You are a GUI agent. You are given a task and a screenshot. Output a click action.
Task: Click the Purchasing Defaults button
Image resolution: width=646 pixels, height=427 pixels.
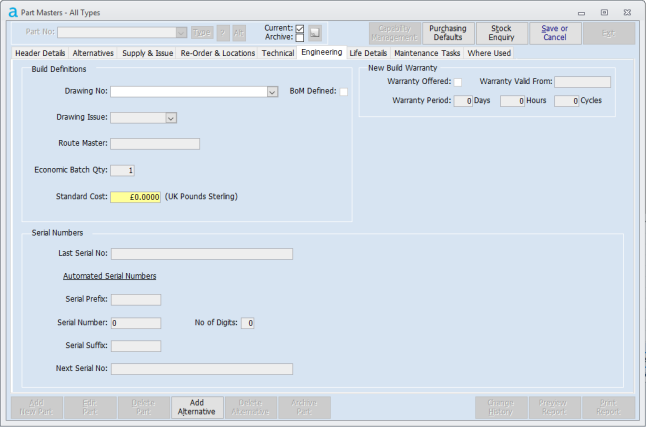click(x=447, y=33)
